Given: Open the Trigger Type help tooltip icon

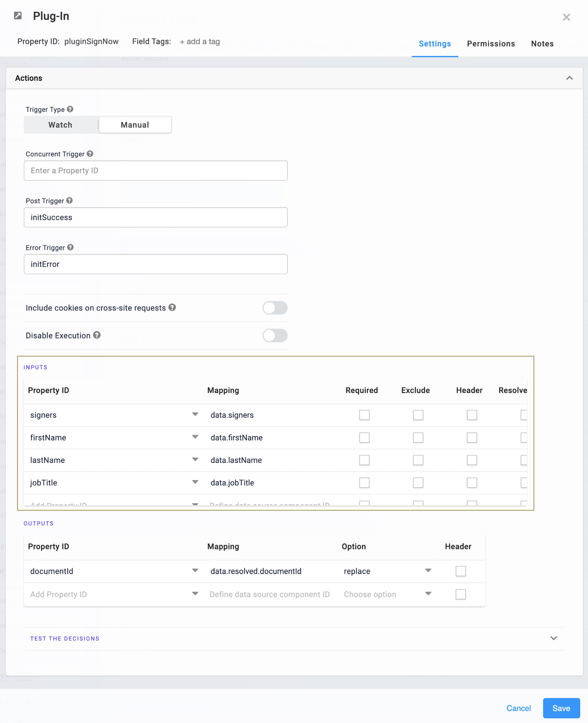Looking at the screenshot, I should (x=70, y=109).
